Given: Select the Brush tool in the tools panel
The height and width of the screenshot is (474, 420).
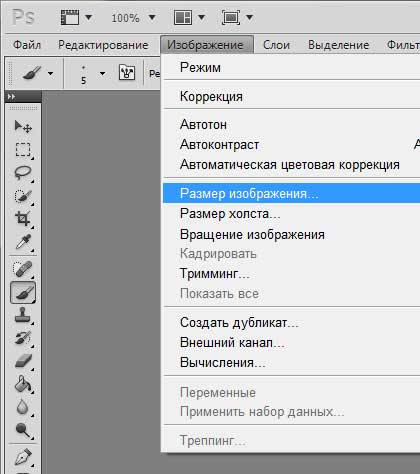Looking at the screenshot, I should pyautogui.click(x=23, y=293).
